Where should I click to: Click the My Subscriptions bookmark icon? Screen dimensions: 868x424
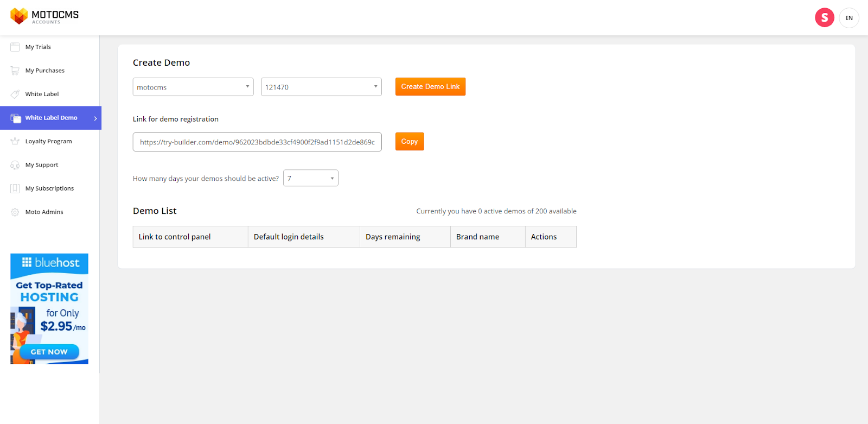coord(15,188)
